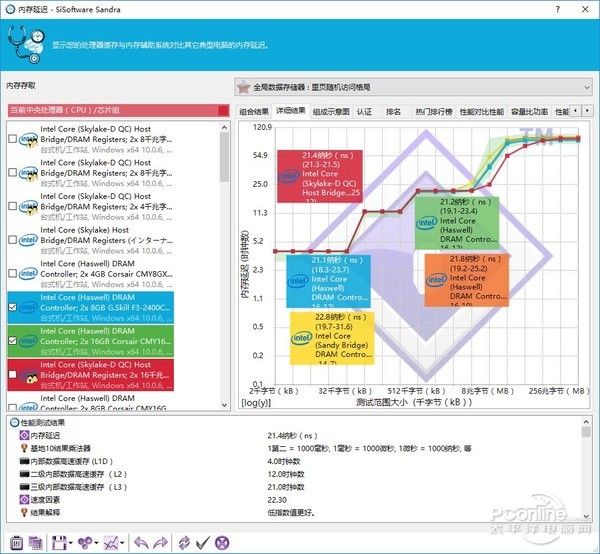
Task: Open the 组成示意图 tab
Action: click(x=331, y=112)
